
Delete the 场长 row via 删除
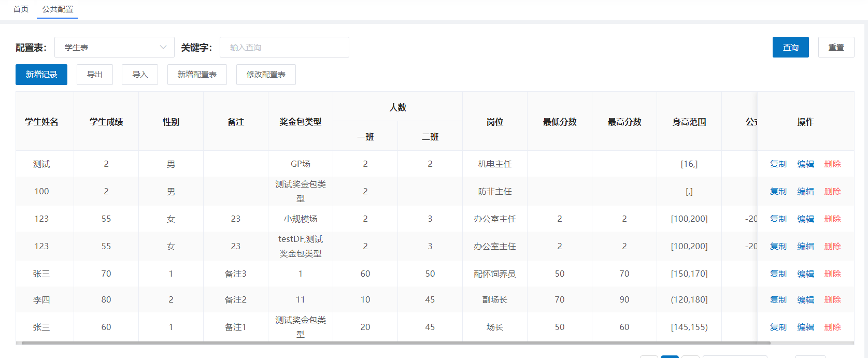click(x=832, y=327)
